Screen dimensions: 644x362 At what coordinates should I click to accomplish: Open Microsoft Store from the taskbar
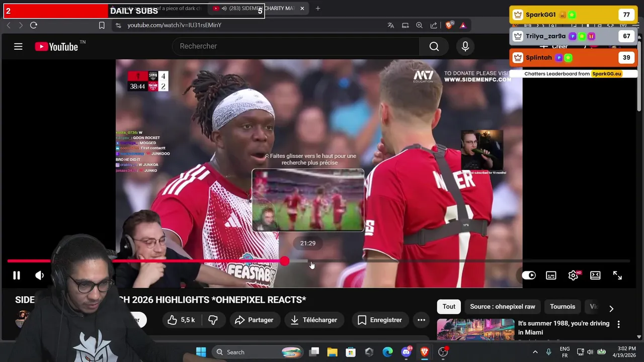click(x=351, y=352)
